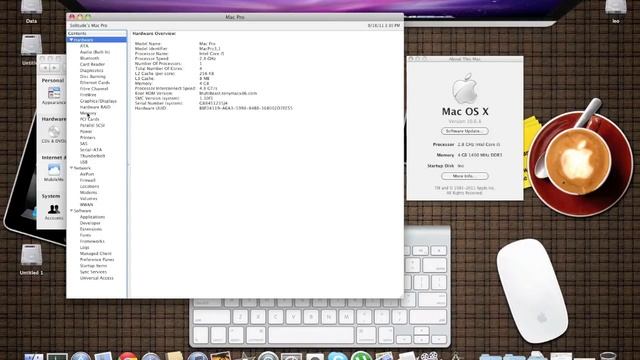Select Developer under Software

90,223
